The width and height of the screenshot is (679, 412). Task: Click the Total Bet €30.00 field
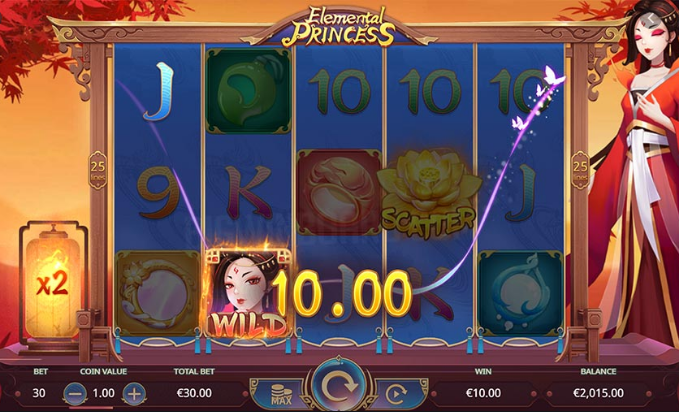point(194,393)
